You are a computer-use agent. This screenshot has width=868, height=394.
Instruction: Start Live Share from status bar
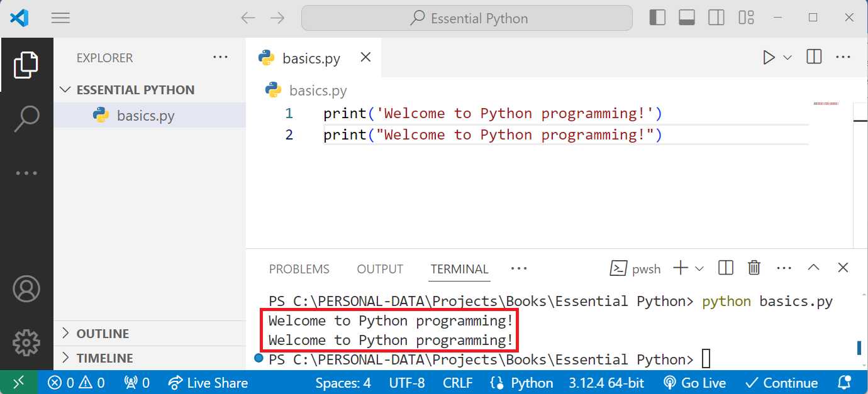click(x=208, y=383)
